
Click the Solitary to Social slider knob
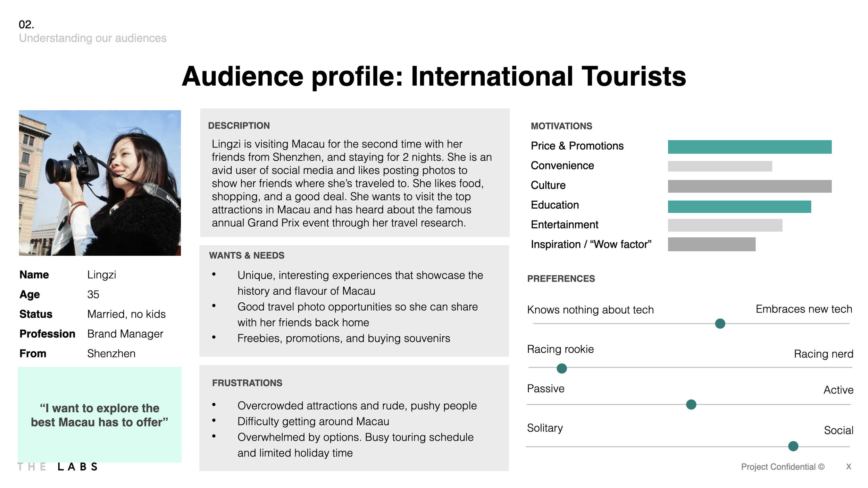point(793,446)
